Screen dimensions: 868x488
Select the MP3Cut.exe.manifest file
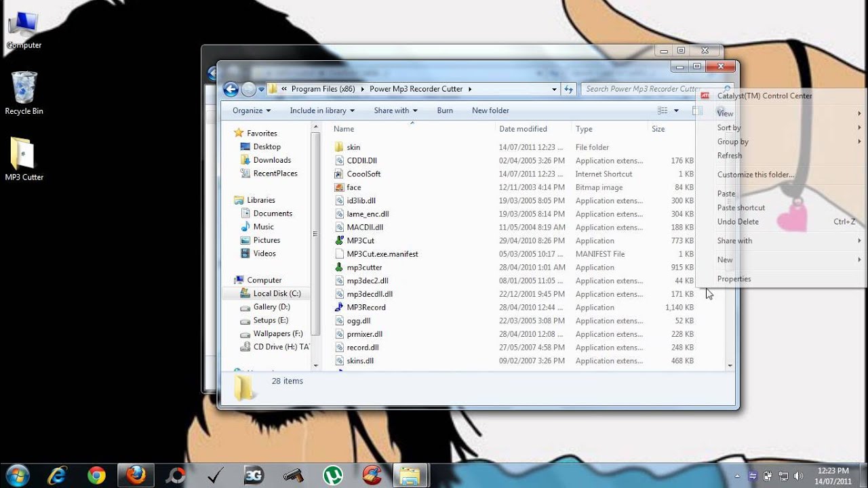click(382, 254)
